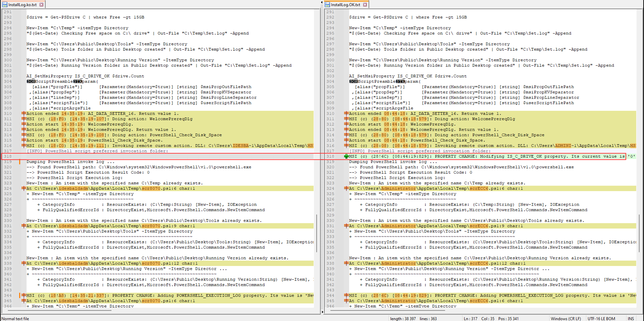This screenshot has height=321, width=644.
Task: Close the InstallLog.ko.txt tab
Action: pos(41,5)
